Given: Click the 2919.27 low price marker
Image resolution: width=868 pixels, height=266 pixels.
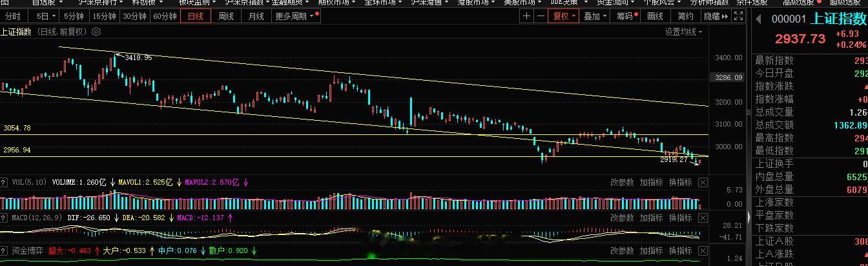Looking at the screenshot, I should click(674, 159).
